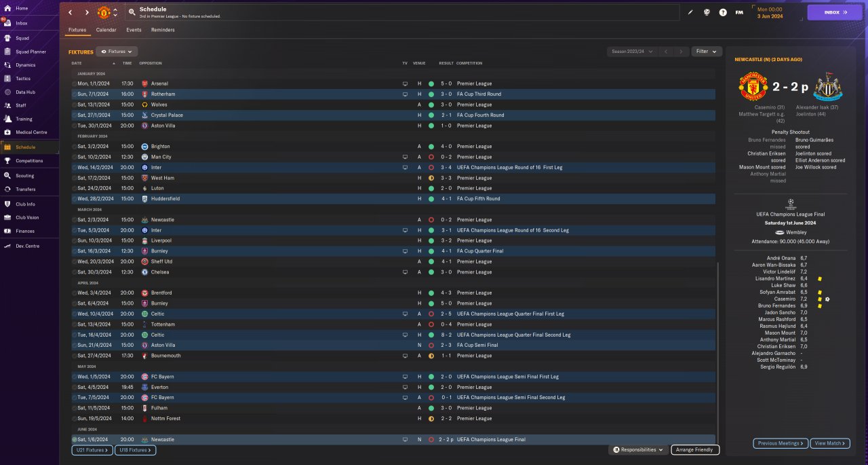Click TV icon on Arsenal fixture row
This screenshot has height=465, width=868.
[x=405, y=83]
